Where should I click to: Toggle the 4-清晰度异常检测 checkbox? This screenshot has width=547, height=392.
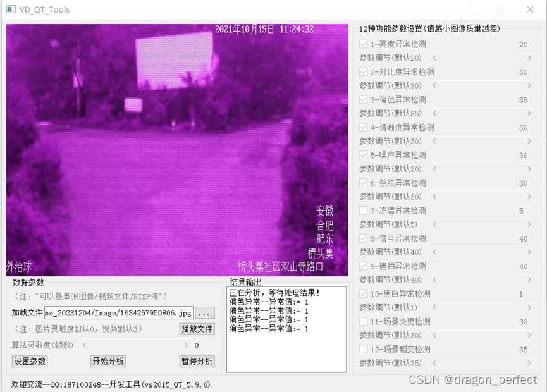click(x=363, y=127)
